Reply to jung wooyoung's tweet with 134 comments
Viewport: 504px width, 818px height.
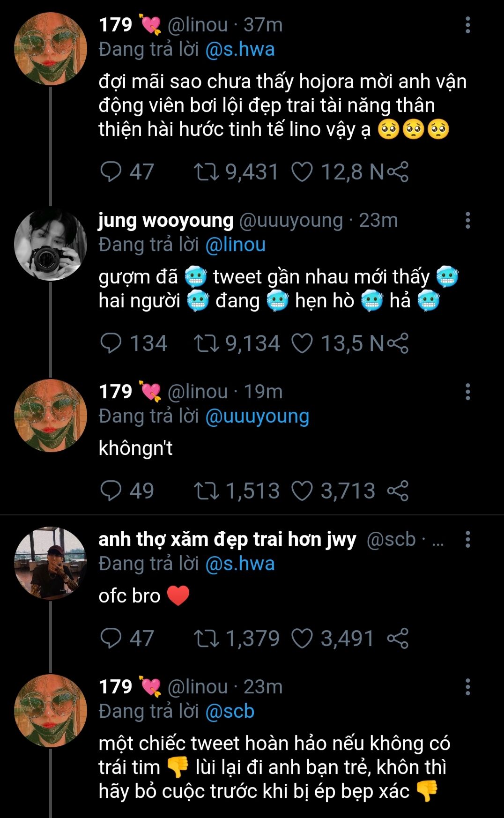111,343
